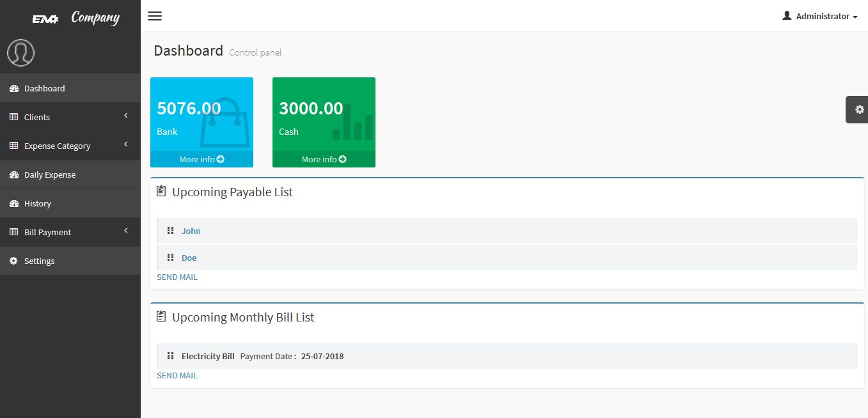Click the Settings cog icon in the sidebar

tap(13, 261)
